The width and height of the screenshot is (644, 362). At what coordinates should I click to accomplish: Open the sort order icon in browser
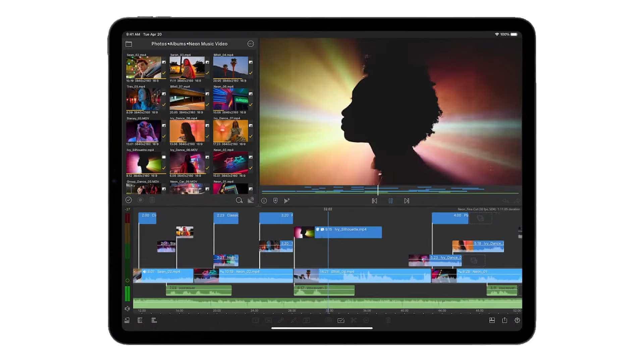[x=251, y=200]
